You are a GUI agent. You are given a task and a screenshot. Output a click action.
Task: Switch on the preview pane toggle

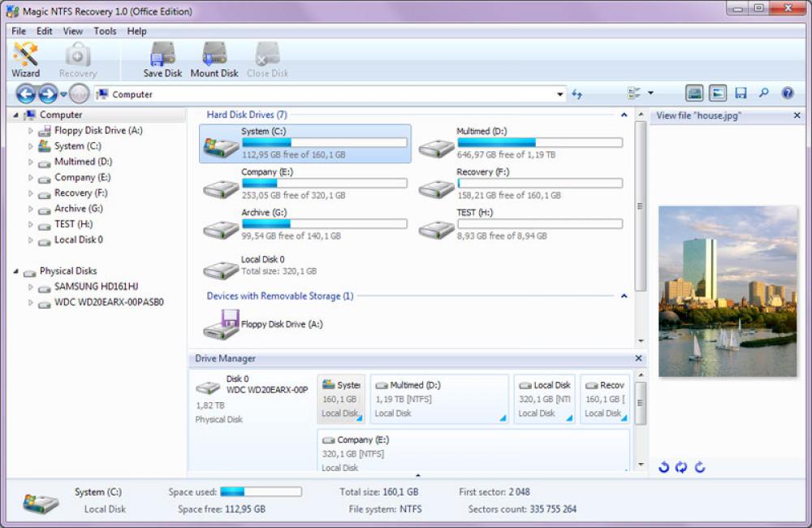pos(717,93)
